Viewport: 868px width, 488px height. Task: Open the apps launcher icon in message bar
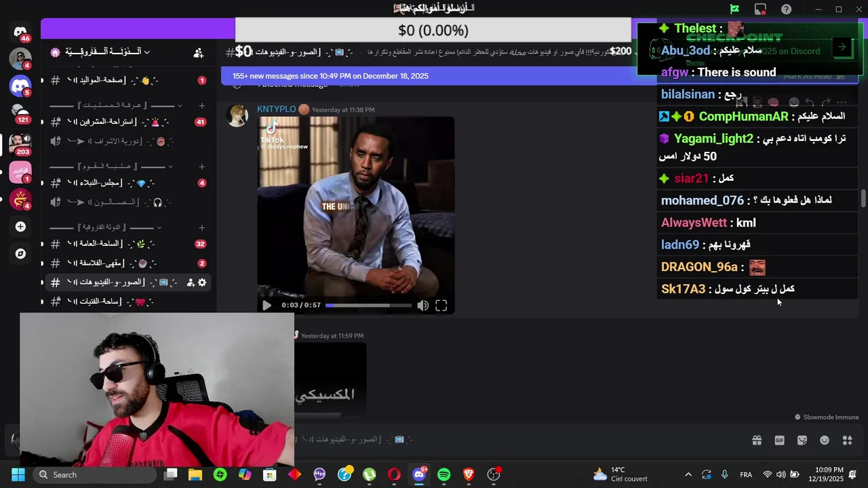(847, 440)
